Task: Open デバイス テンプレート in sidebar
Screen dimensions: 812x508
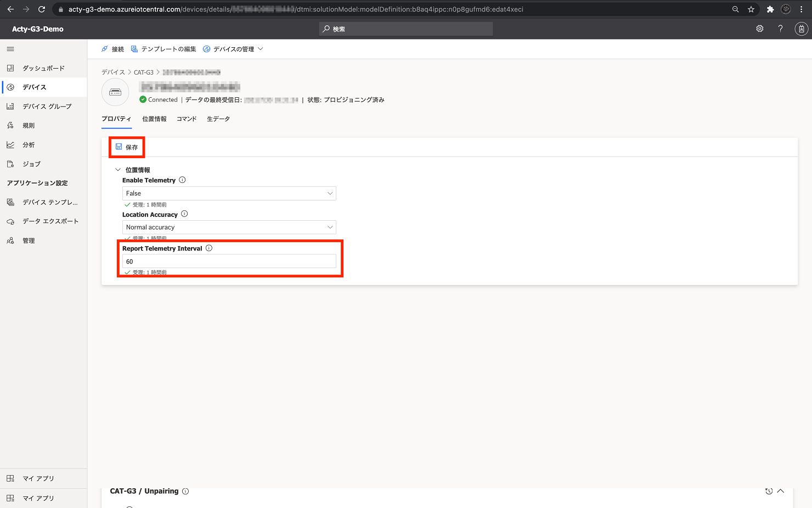Action: pos(43,202)
